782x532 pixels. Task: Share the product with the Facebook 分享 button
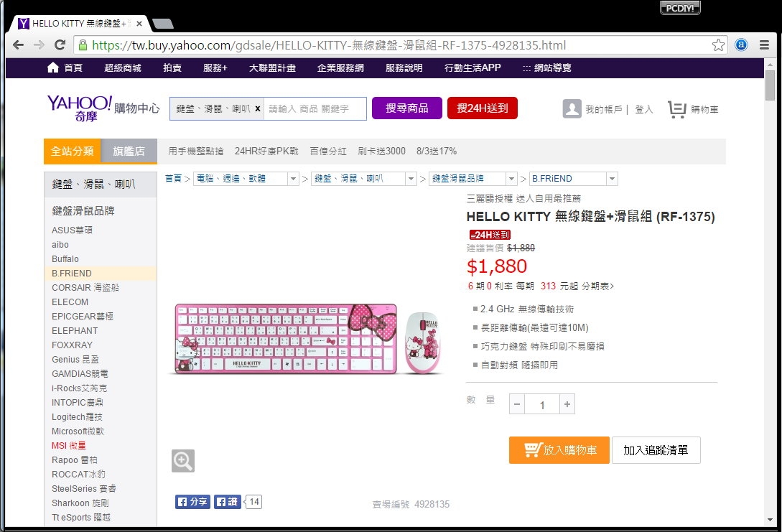click(x=192, y=502)
